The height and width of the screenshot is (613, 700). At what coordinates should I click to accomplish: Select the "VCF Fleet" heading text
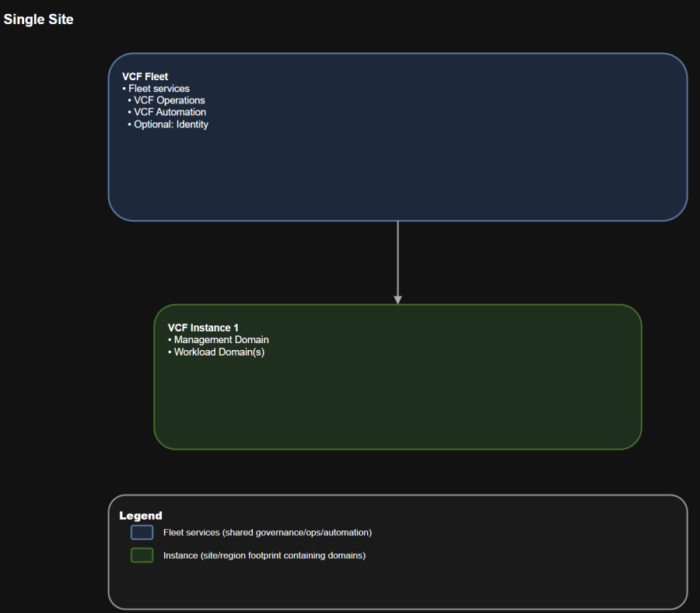pos(145,77)
